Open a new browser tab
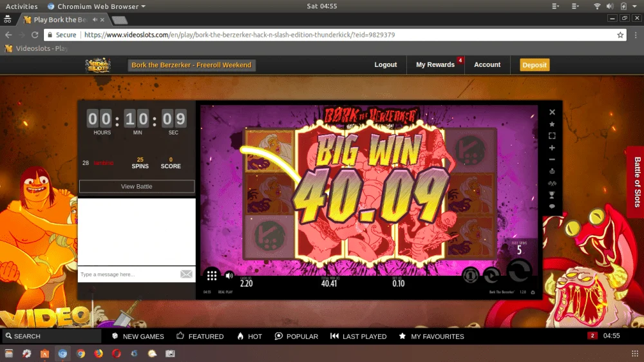This screenshot has width=644, height=362. (x=120, y=20)
